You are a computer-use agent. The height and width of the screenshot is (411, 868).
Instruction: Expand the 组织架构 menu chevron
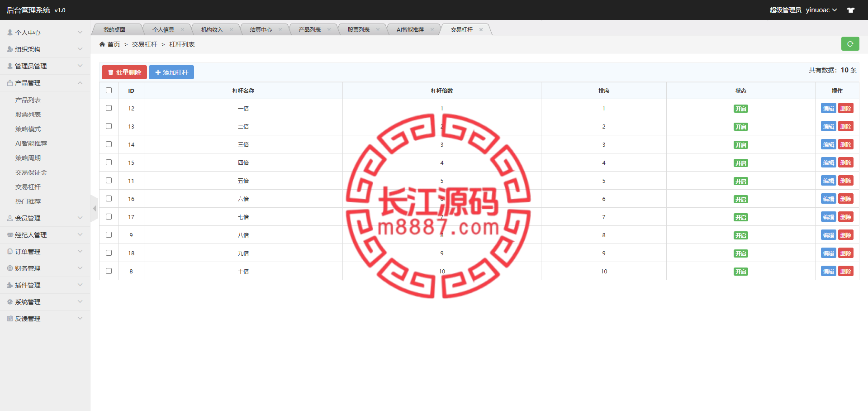click(80, 49)
